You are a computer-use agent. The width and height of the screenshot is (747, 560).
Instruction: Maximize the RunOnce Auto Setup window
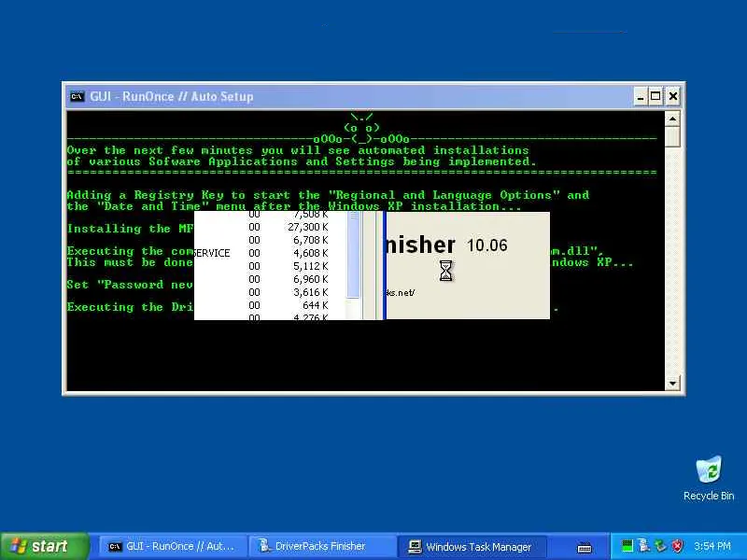click(655, 97)
